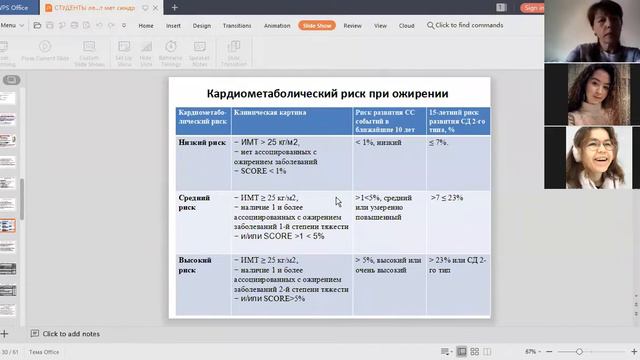Click the add slide plus at panel bottom
The height and width of the screenshot is (360, 640).
pyautogui.click(x=4, y=334)
